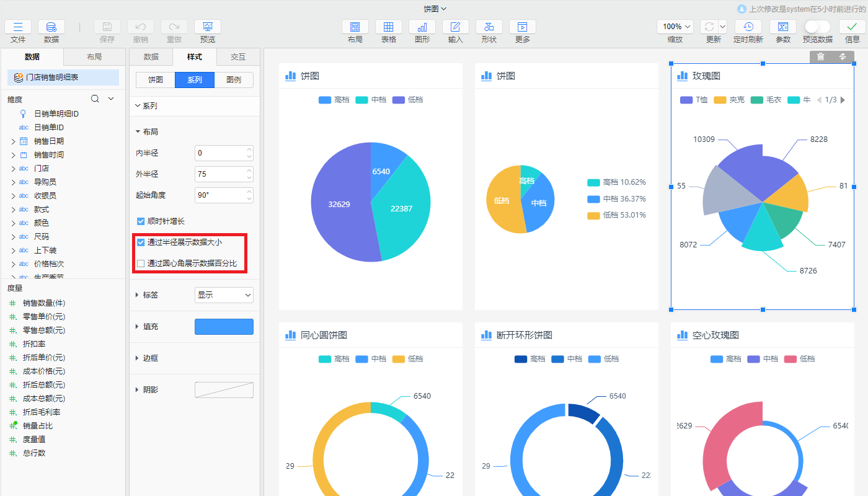This screenshot has height=496, width=868.
Task: Click the 折后毛利率 measure
Action: tap(42, 412)
